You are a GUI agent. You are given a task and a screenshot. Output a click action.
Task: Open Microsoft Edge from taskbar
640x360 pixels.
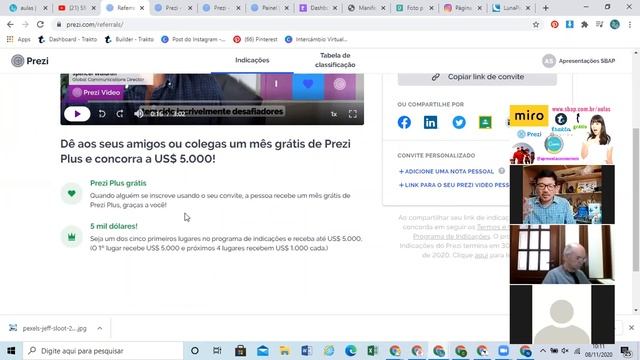coord(350,351)
